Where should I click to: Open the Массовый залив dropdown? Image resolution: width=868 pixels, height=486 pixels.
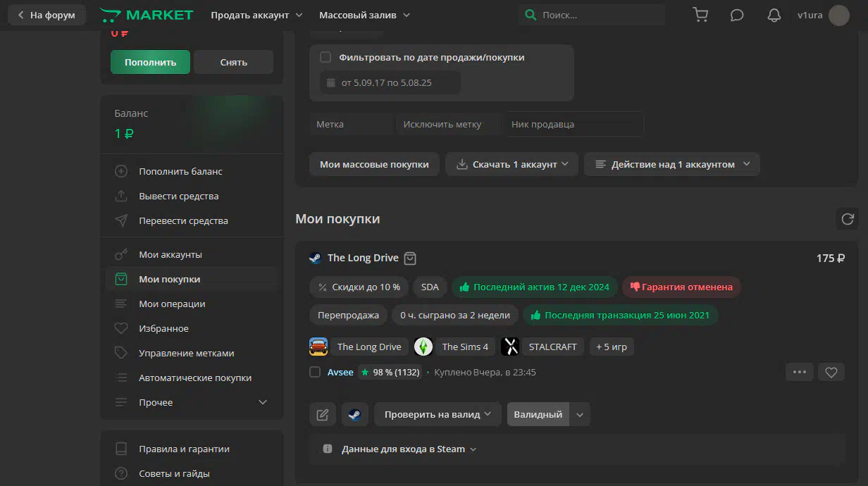click(364, 15)
